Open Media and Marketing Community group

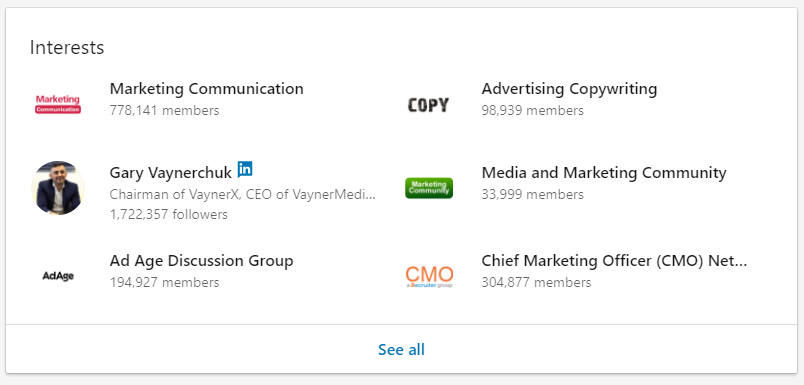point(604,173)
